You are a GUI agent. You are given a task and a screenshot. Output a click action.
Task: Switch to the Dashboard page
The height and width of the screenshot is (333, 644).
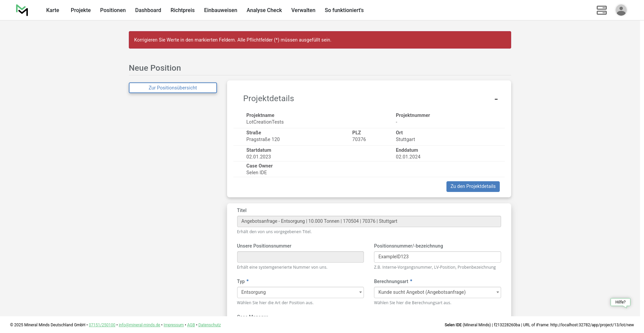point(148,10)
